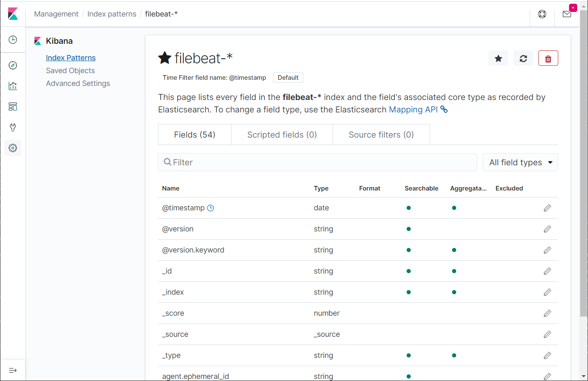This screenshot has height=381, width=588.
Task: Click the filebeat-* breadcrumb text
Action: pyautogui.click(x=161, y=14)
